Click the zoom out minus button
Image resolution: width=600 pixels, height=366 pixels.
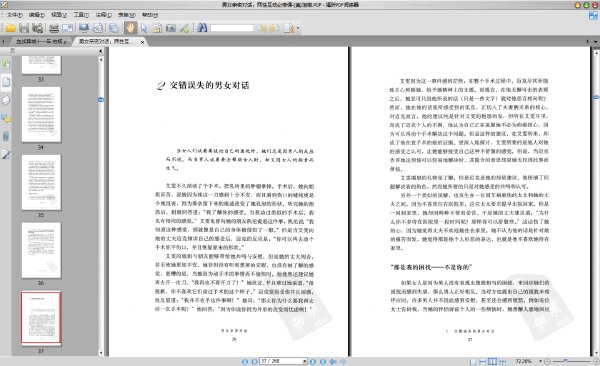pos(548,361)
